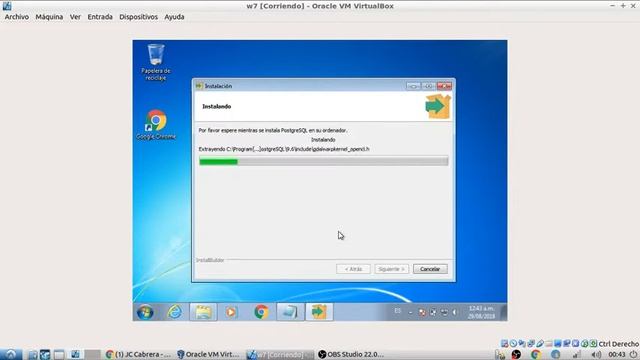Click the VirtualBox title bar icon

coord(7,5)
